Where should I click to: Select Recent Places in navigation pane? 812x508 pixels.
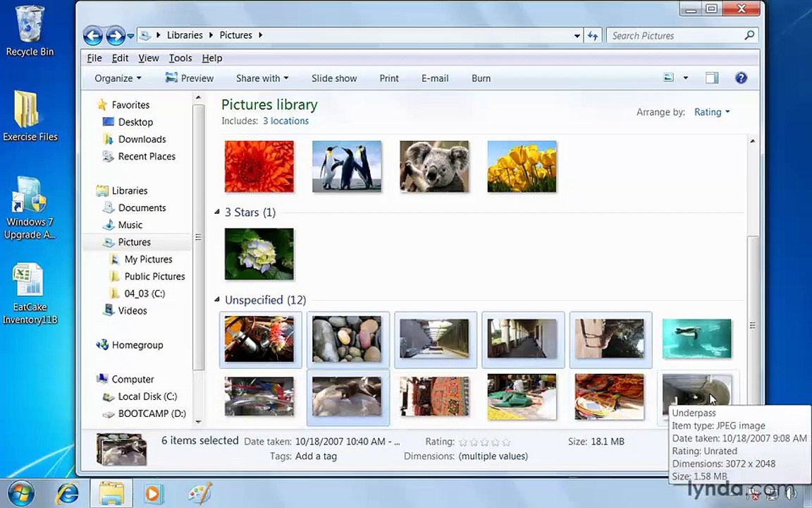tap(147, 156)
